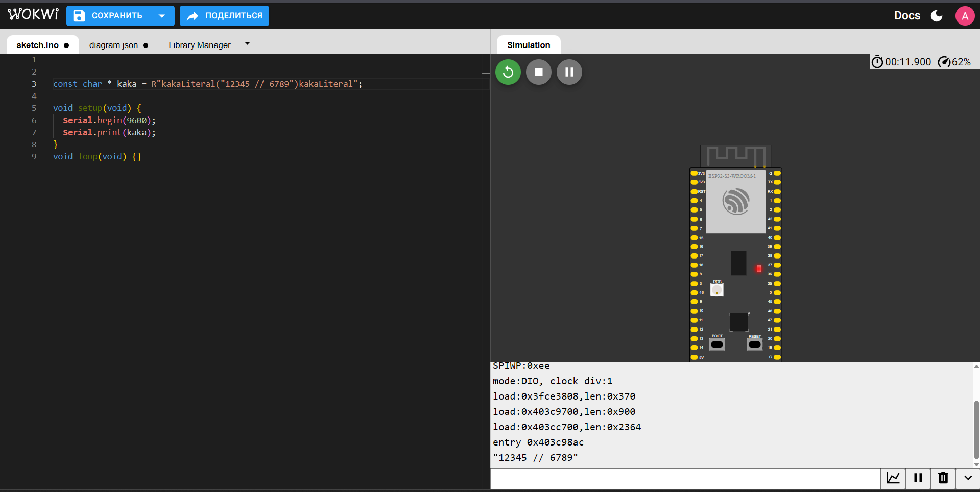The height and width of the screenshot is (492, 980).
Task: Click the Wokwi logo
Action: click(x=33, y=14)
